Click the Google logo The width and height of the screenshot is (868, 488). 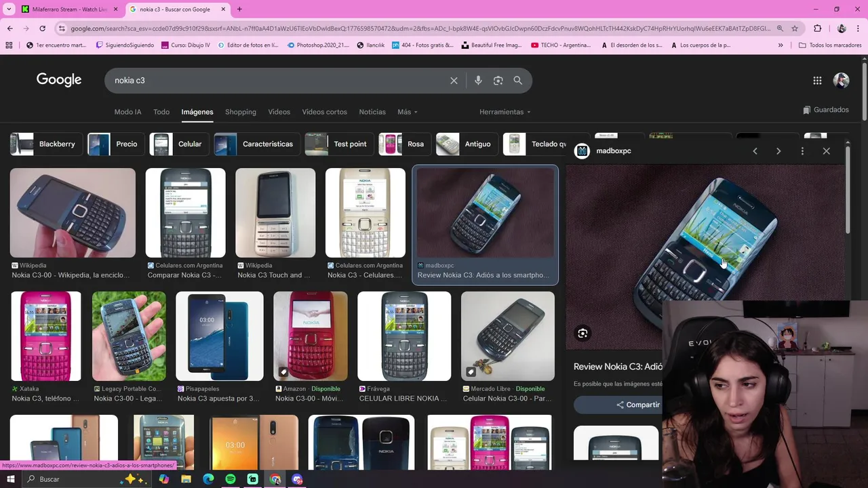pos(59,80)
